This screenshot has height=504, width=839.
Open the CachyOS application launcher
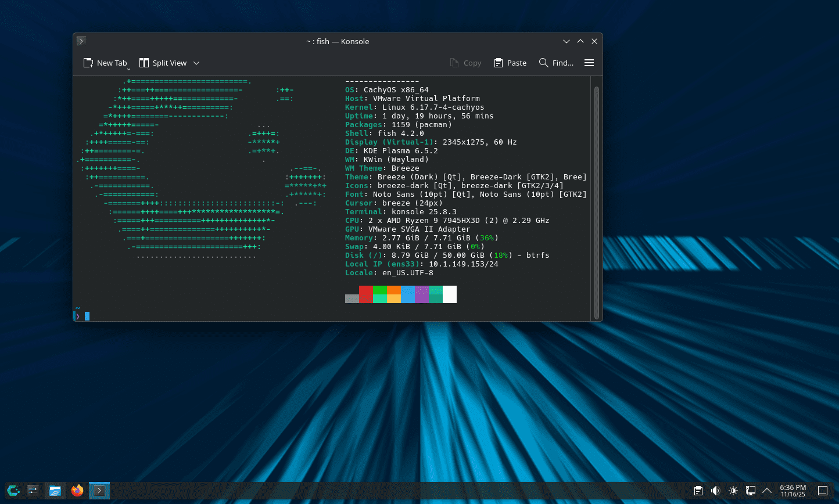click(13, 491)
